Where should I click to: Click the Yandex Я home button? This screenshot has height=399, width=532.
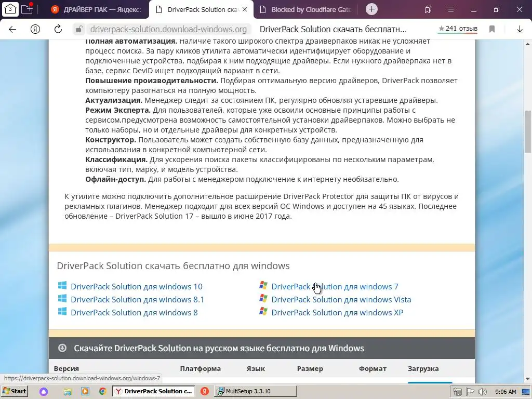coord(35,29)
